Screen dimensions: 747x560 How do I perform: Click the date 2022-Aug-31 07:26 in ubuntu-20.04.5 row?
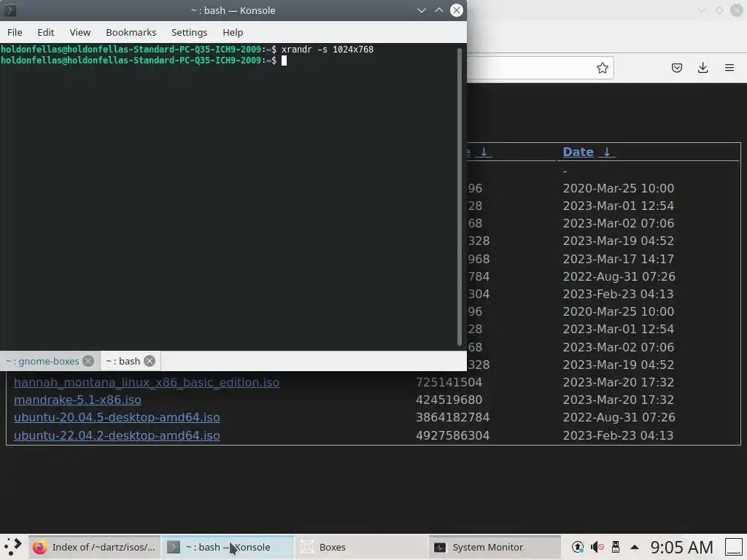(x=619, y=418)
